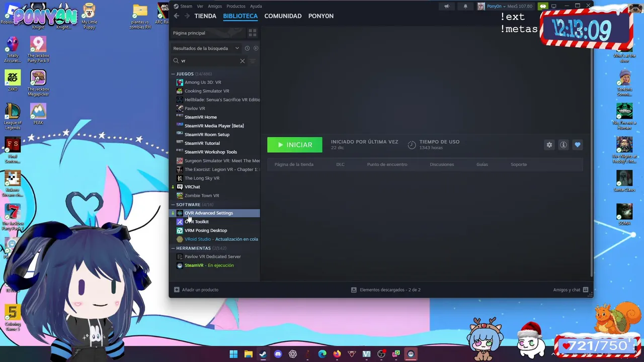Image resolution: width=644 pixels, height=362 pixels.
Task: Open the Ver menu
Action: pyautogui.click(x=200, y=6)
